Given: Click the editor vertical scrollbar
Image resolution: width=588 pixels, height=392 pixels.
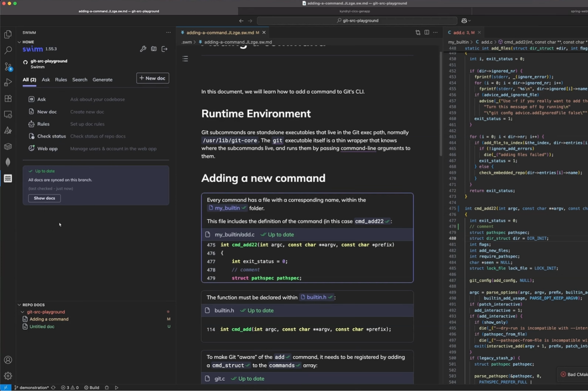Looking at the screenshot, I should click(x=440, y=103).
